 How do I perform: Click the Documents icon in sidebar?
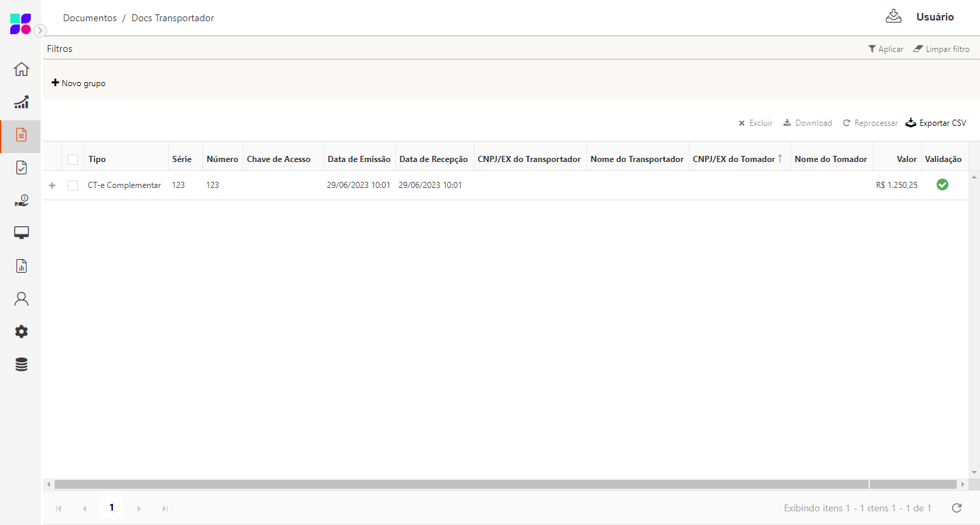click(21, 135)
